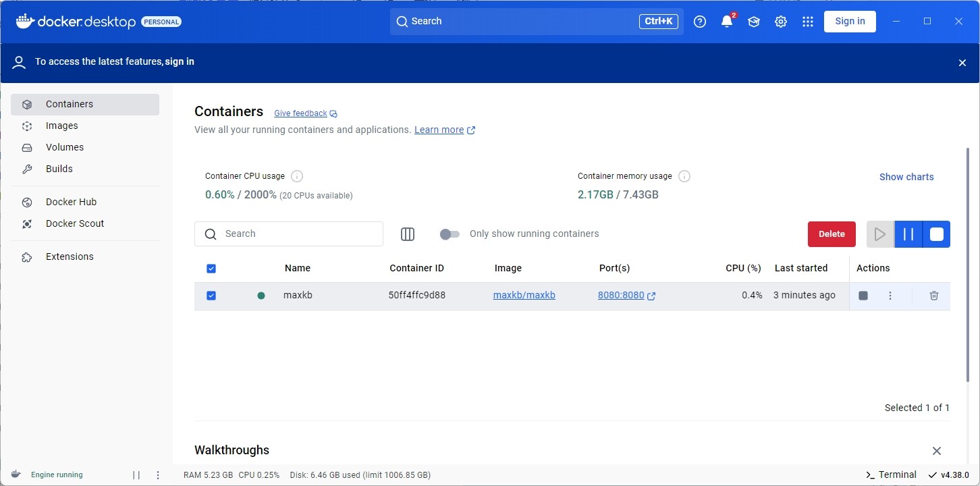Click the PERSONAL plan badge
Viewport: 980px width, 486px height.
pyautogui.click(x=161, y=22)
